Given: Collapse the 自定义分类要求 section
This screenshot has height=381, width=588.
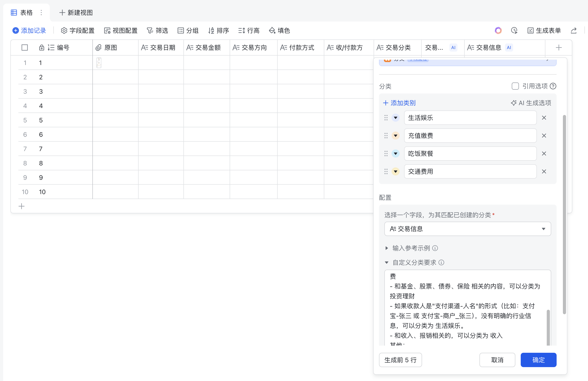Looking at the screenshot, I should tap(387, 262).
